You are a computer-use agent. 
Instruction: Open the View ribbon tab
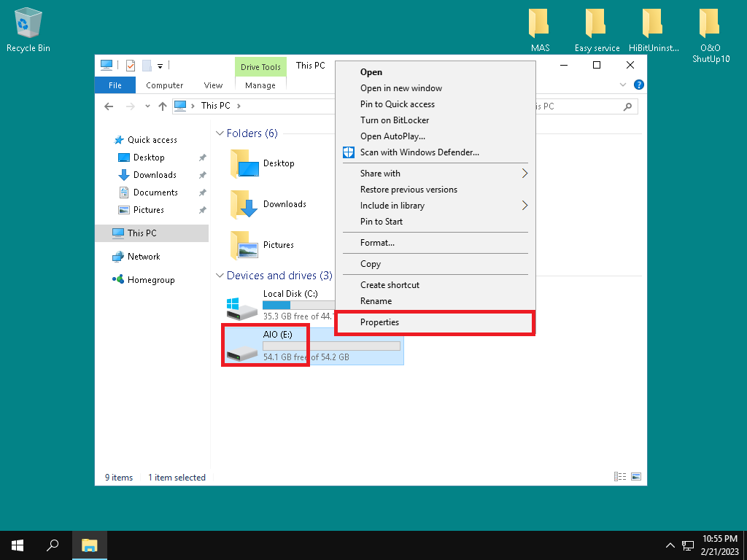tap(213, 85)
